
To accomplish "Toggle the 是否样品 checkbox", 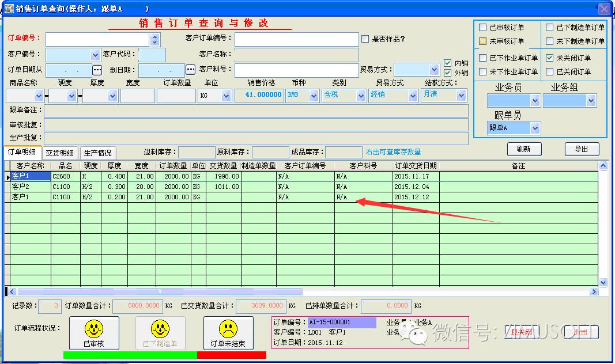I will pos(365,39).
